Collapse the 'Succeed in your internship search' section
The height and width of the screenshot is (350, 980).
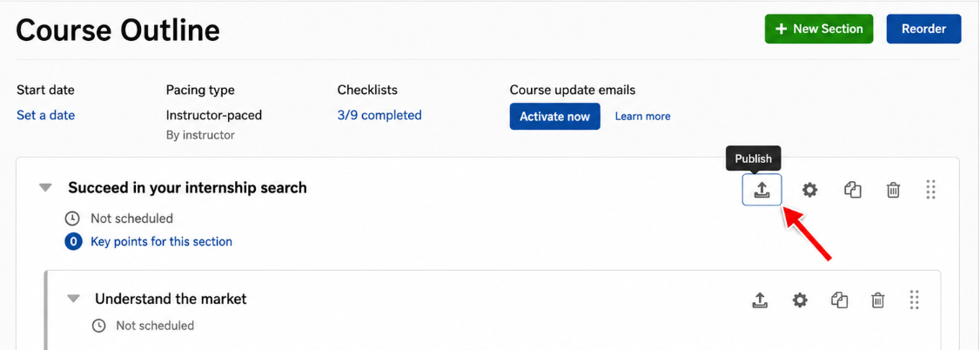45,187
